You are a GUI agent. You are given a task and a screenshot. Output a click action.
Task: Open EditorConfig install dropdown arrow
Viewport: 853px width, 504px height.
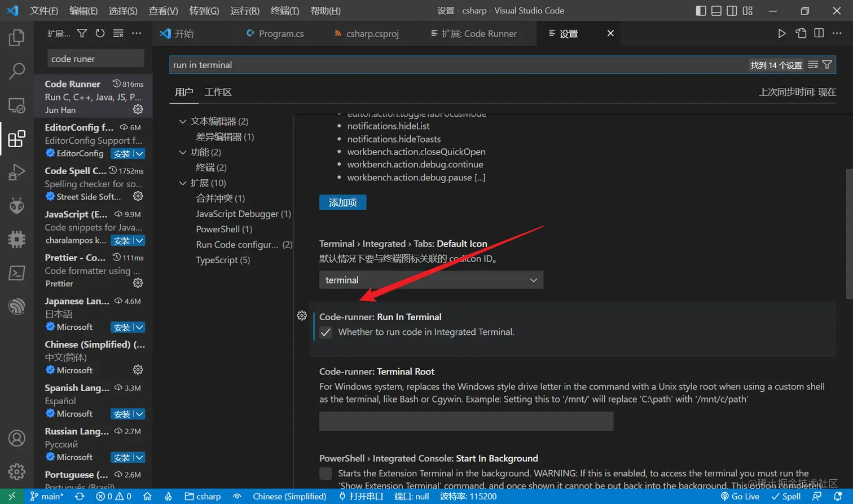(x=139, y=154)
